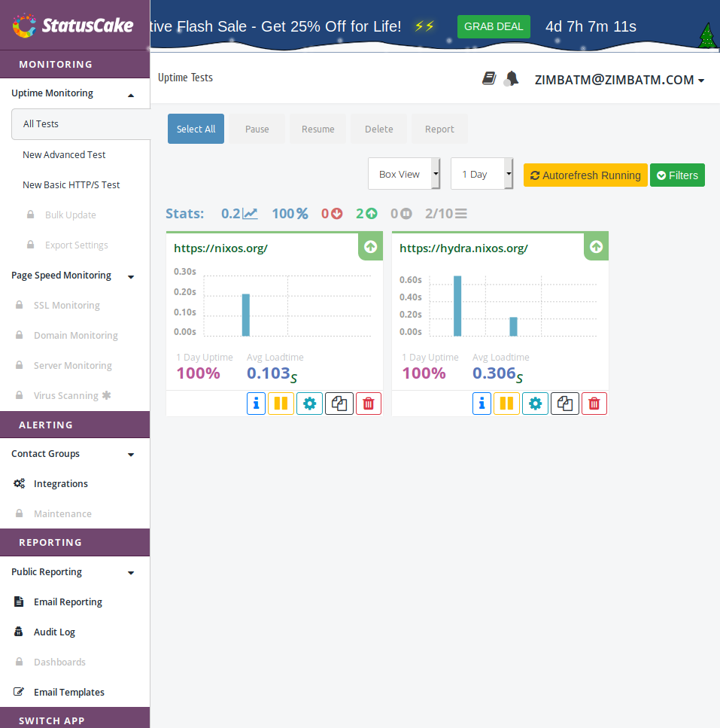
Task: Pause the nixos.org test
Action: (x=281, y=403)
